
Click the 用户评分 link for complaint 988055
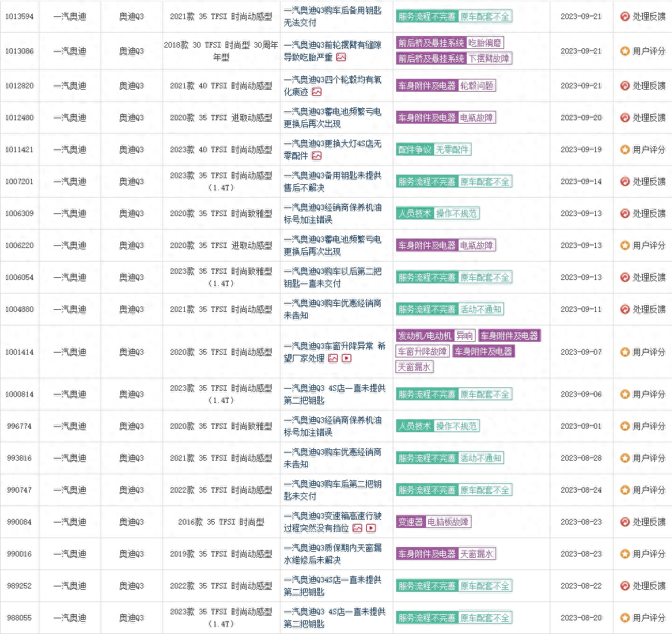click(x=650, y=618)
